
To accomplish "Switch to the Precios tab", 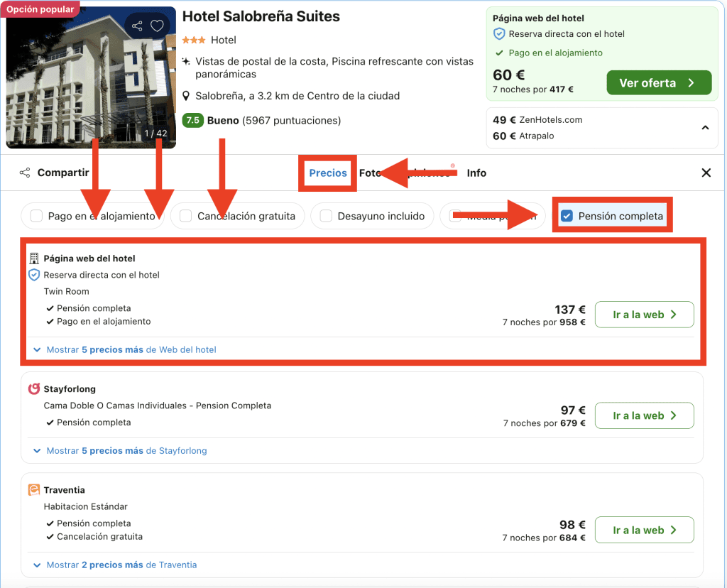I will coord(328,173).
